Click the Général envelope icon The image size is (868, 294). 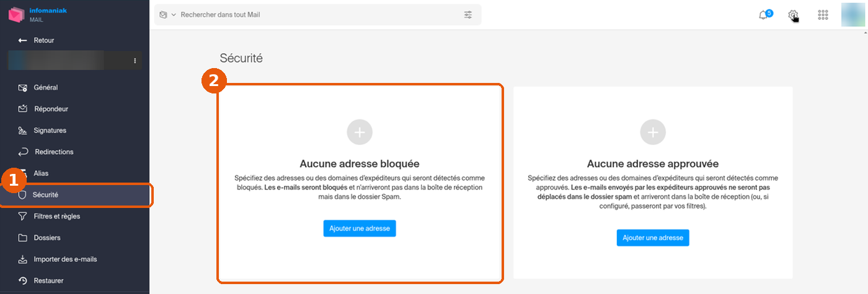[x=23, y=88]
